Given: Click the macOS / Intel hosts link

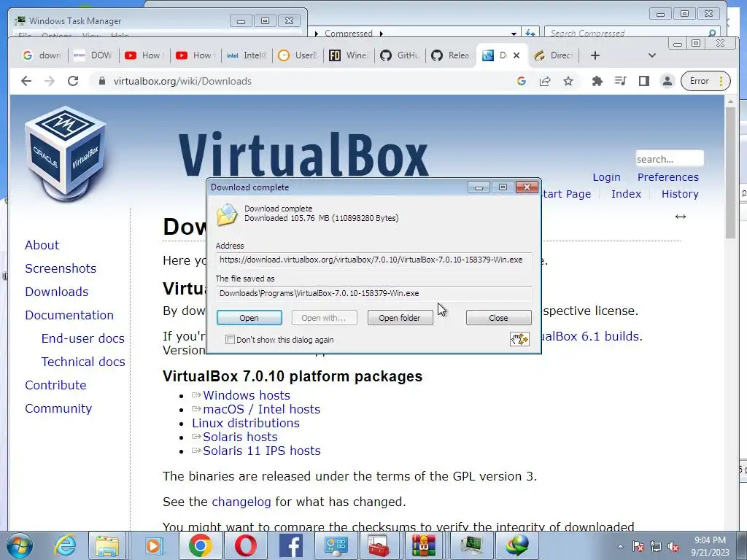Looking at the screenshot, I should 262,410.
